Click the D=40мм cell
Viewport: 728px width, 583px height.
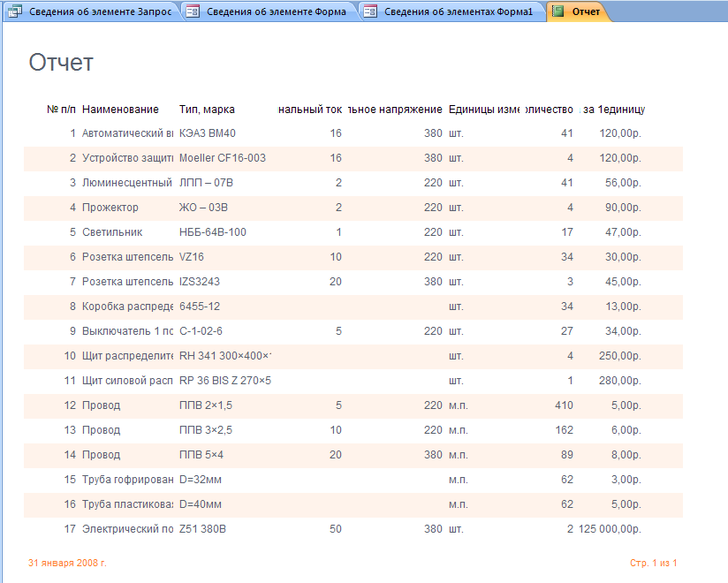point(201,504)
